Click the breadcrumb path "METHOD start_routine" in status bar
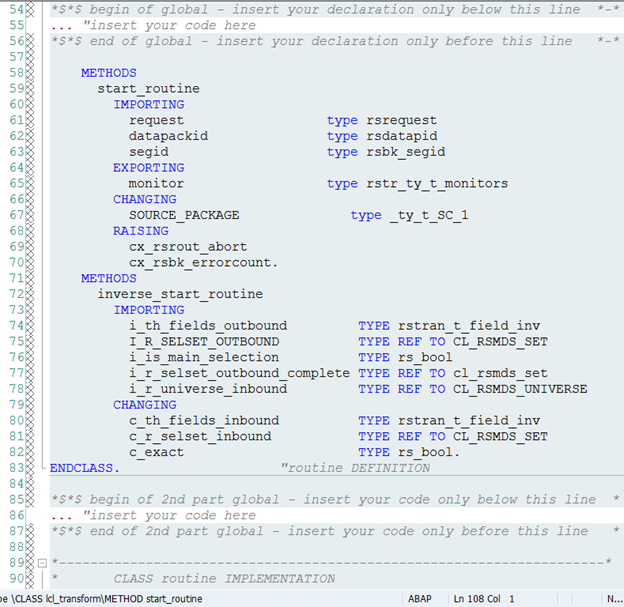 (x=154, y=599)
